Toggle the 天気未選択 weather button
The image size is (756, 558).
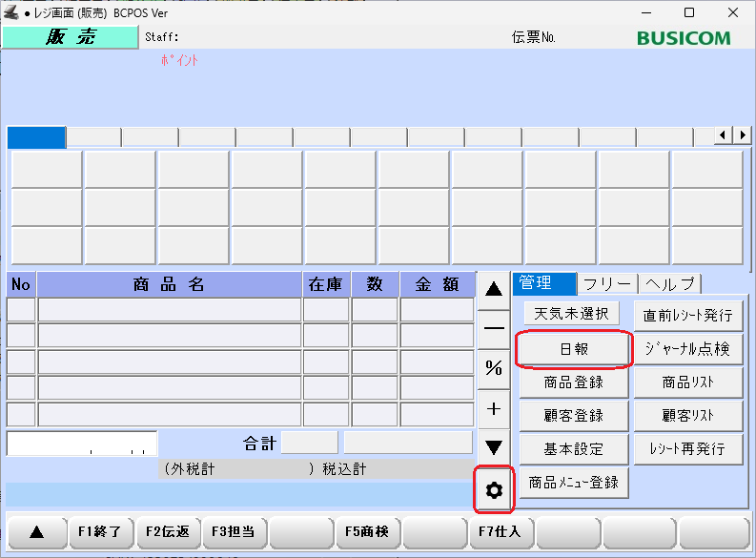[571, 314]
